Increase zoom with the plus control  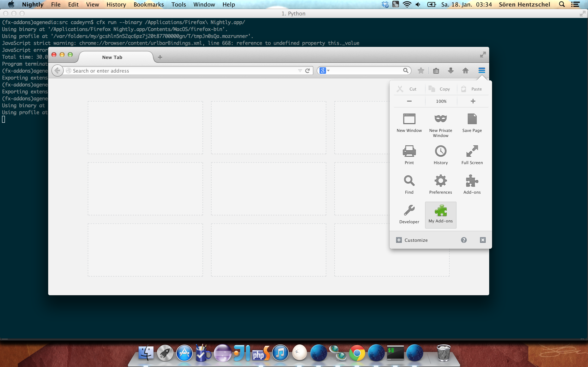473,101
